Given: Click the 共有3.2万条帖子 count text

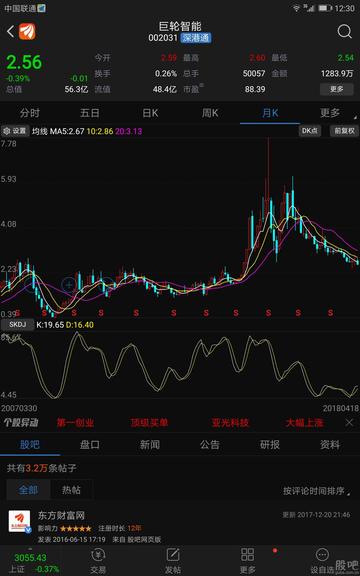Looking at the screenshot, I should (42, 468).
